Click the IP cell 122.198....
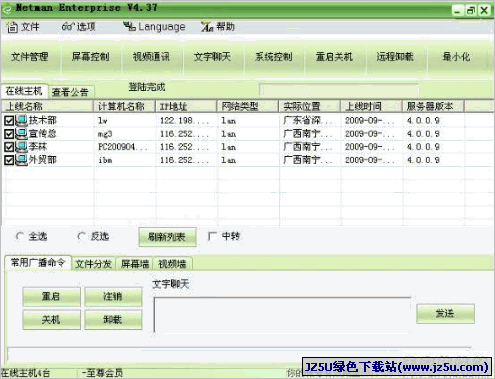Viewport: 495px width, 379px height. point(184,121)
